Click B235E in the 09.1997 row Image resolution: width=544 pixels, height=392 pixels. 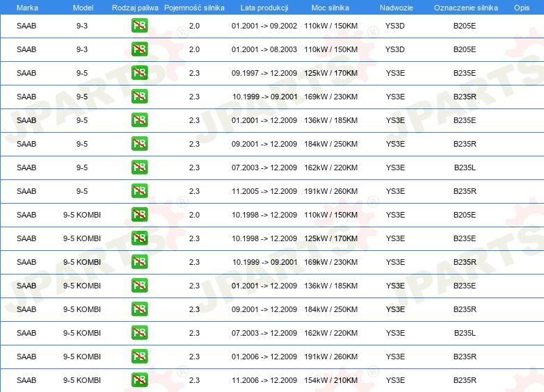coord(465,73)
